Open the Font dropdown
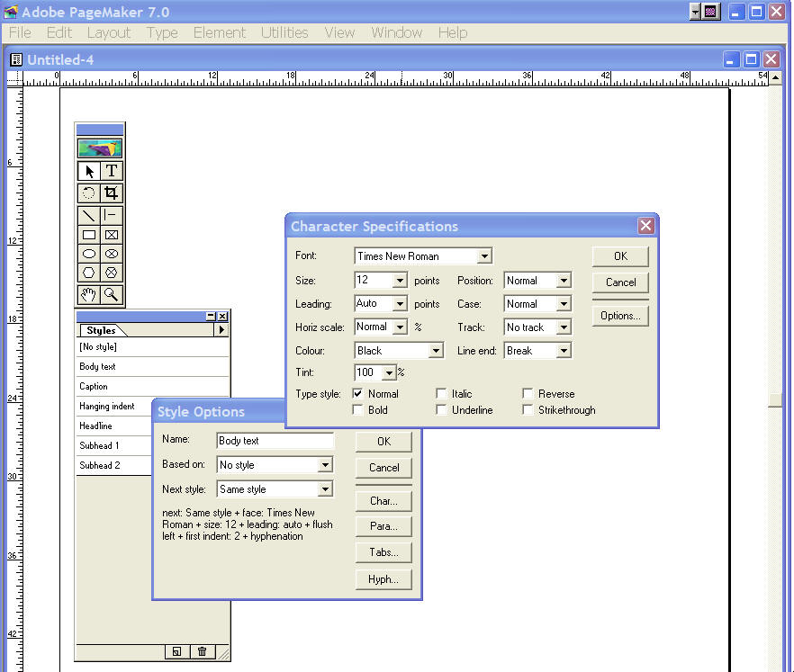Image resolution: width=794 pixels, height=672 pixels. pyautogui.click(x=484, y=256)
